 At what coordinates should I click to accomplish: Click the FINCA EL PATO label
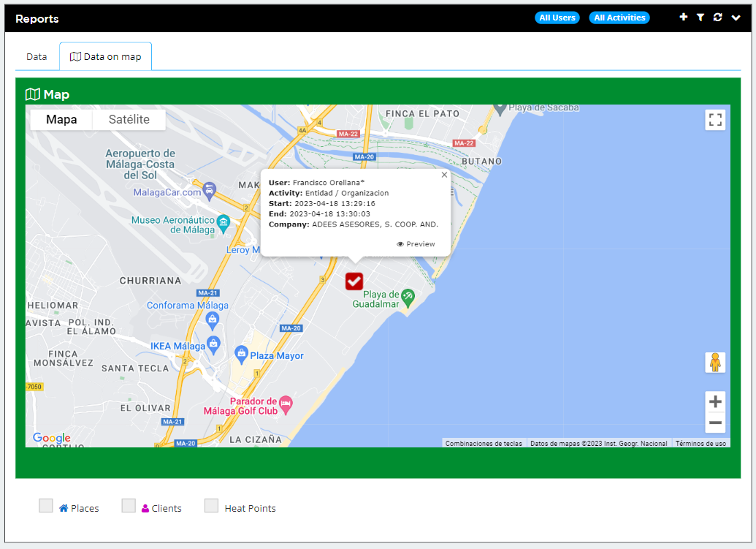422,114
